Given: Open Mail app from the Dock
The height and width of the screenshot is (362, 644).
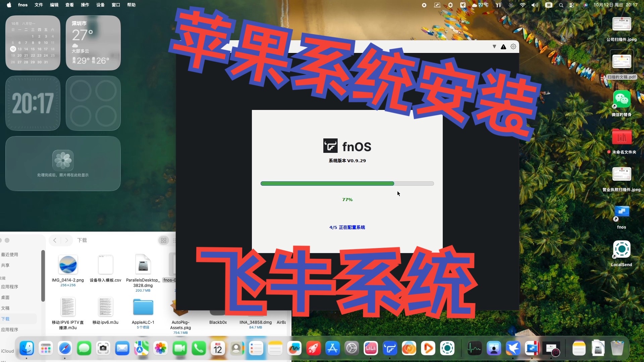Looking at the screenshot, I should click(122, 349).
